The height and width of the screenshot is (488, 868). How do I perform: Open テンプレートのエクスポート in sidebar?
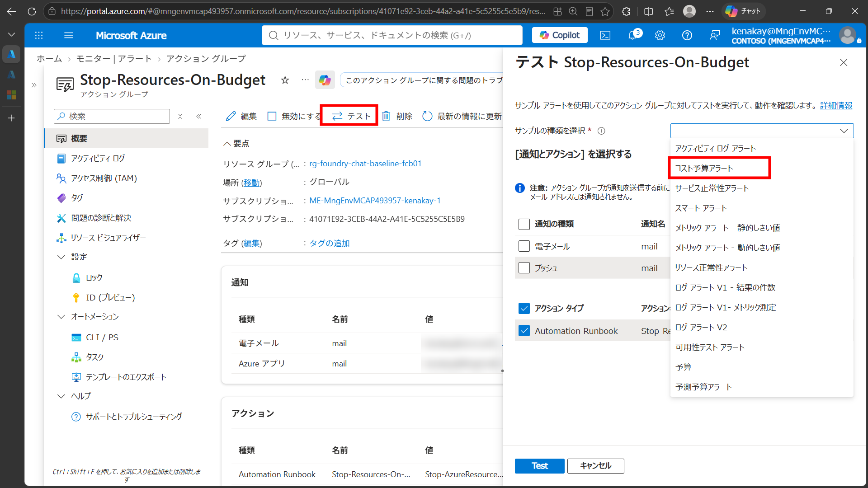click(x=127, y=377)
